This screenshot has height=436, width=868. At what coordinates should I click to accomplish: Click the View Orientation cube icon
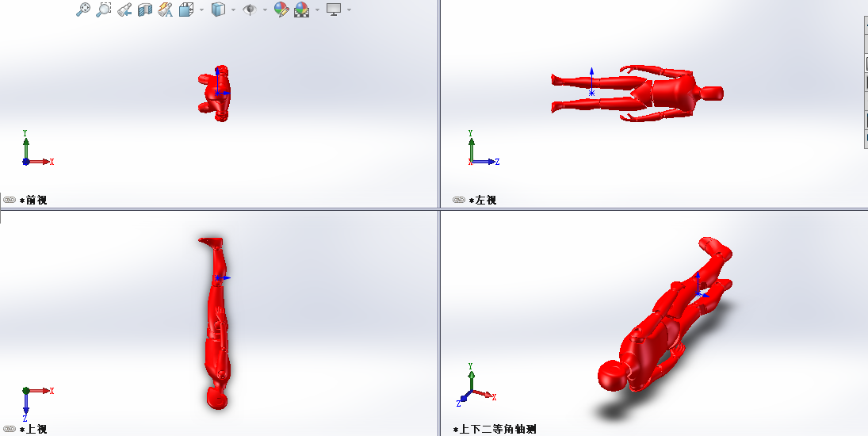pyautogui.click(x=186, y=10)
